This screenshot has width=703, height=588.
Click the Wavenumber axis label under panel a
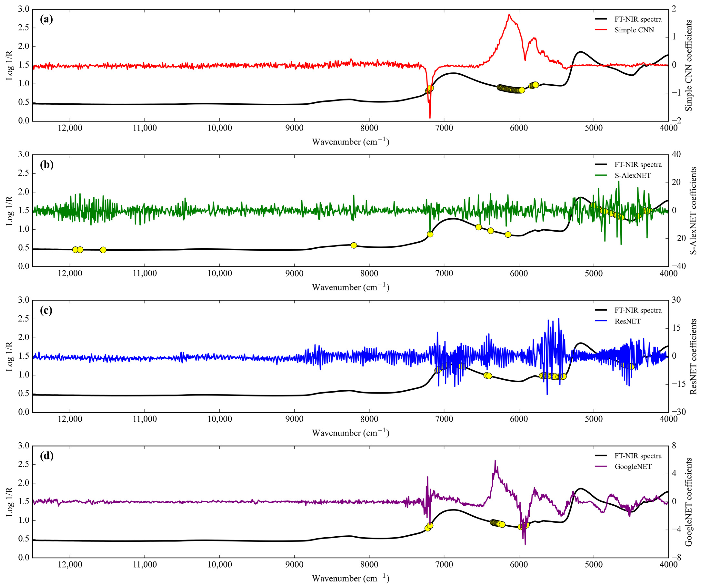(x=350, y=142)
